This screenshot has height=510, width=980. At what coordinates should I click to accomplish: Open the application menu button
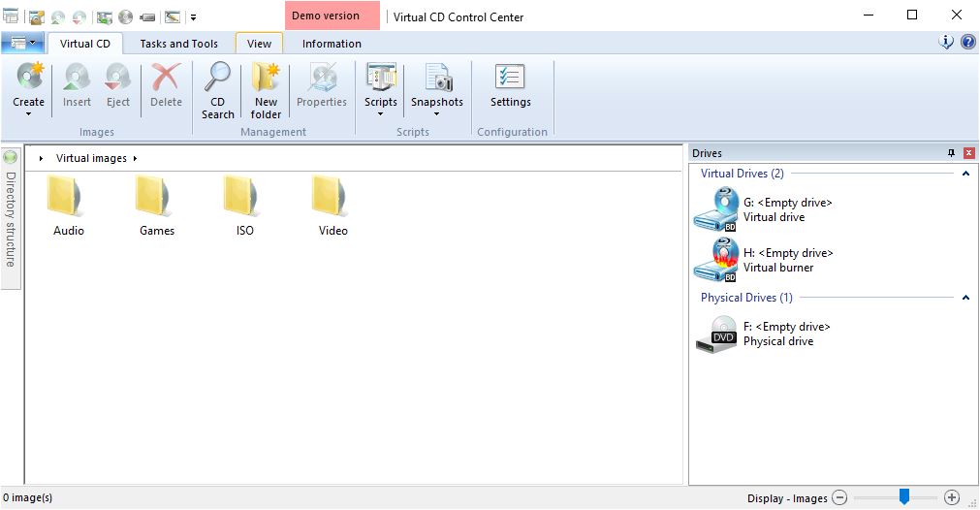pyautogui.click(x=22, y=43)
